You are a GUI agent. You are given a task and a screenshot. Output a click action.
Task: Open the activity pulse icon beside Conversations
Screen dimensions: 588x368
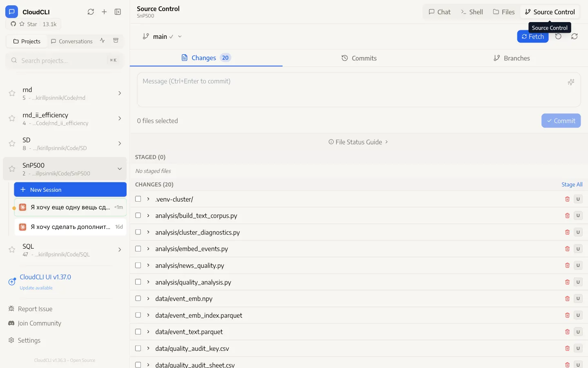[x=102, y=40]
